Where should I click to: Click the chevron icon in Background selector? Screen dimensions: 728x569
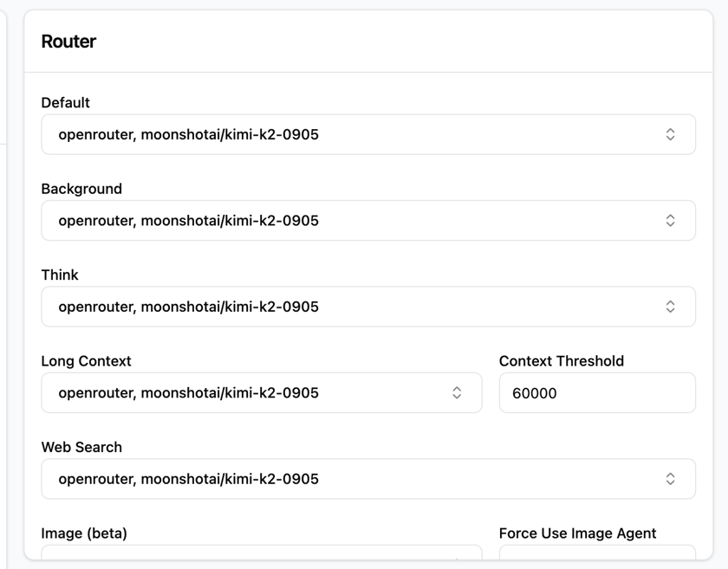670,221
